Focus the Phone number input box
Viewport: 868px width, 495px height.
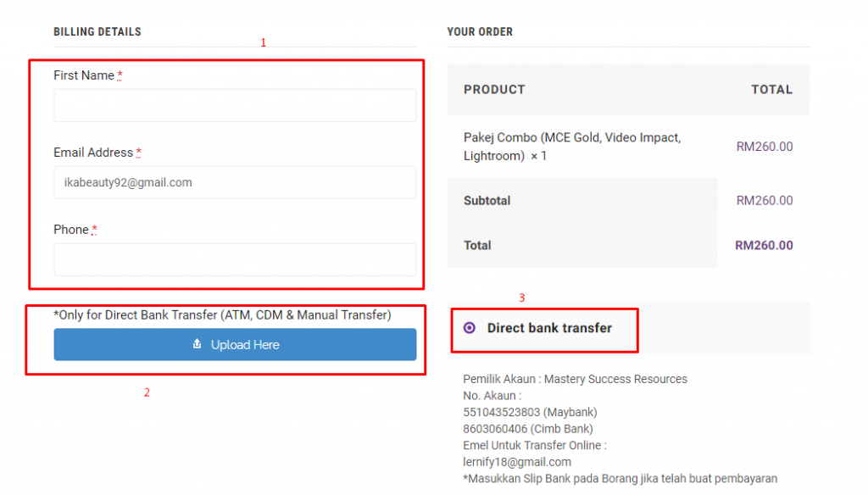[235, 259]
